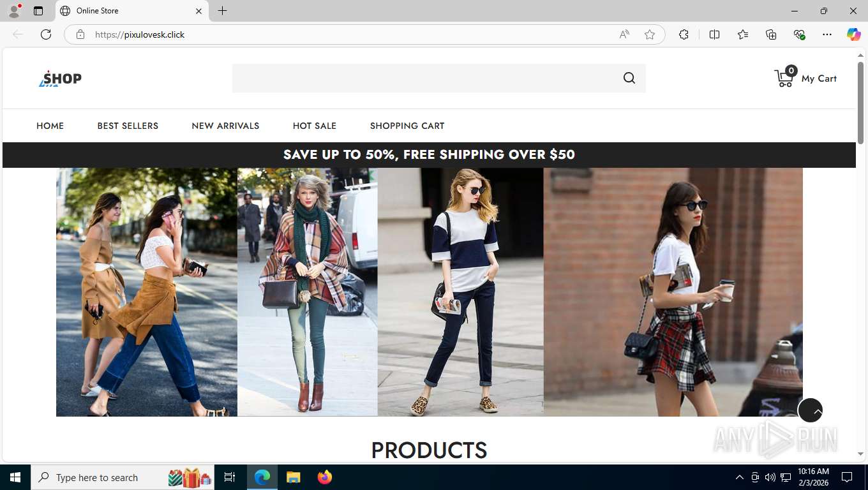This screenshot has width=868, height=490.
Task: Click the SHOP logo
Action: click(x=60, y=78)
